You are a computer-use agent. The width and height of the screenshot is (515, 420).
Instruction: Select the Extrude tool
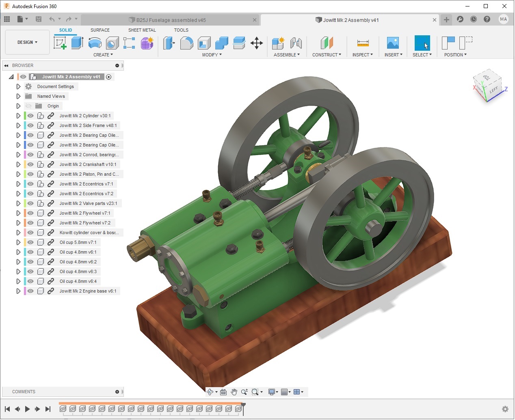77,43
